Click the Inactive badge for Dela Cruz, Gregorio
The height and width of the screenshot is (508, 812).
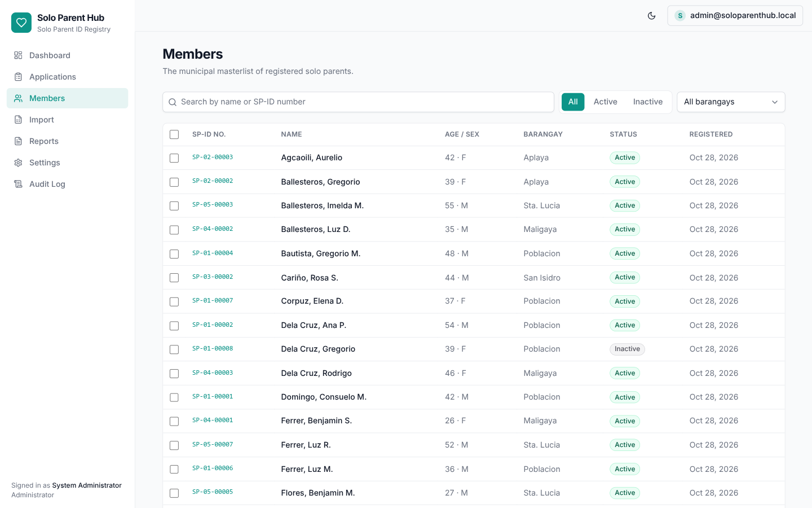click(x=627, y=349)
